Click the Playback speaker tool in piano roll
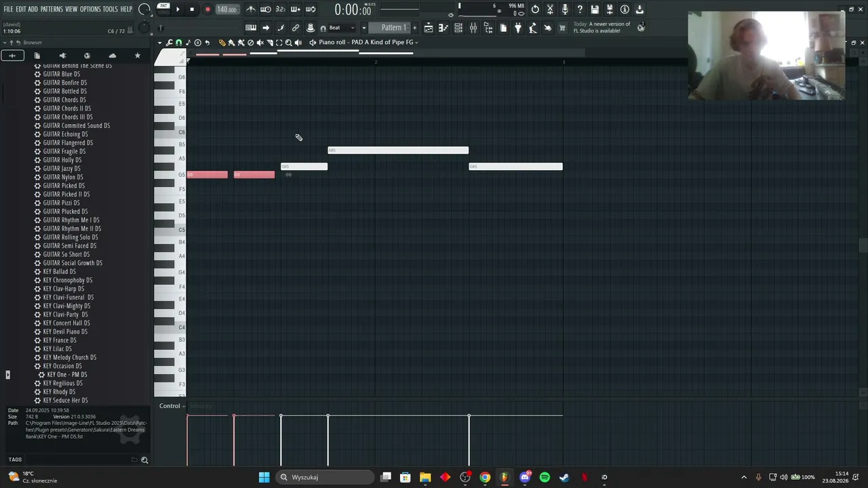 pos(298,43)
